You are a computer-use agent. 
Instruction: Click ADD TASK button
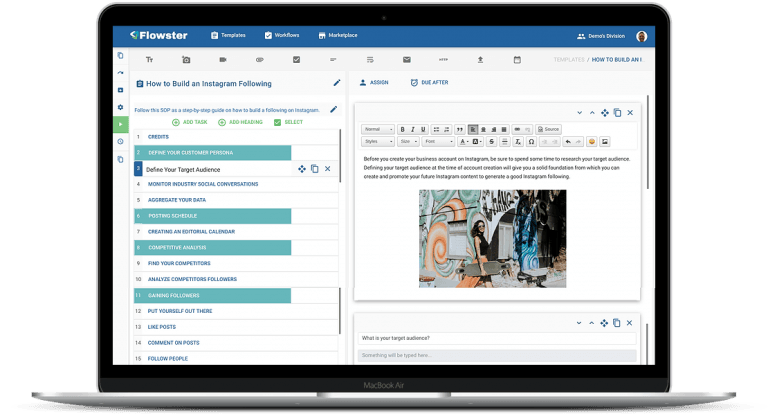[190, 122]
